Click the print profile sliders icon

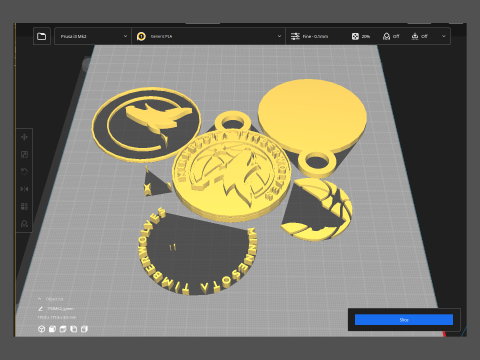click(x=295, y=36)
